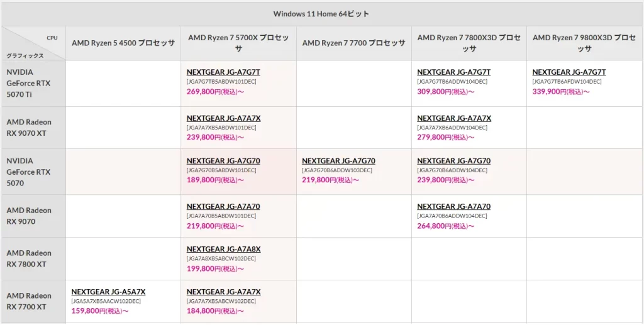Screen dimensions: 644x325
Task: Click NEXTGEAR JG-A7G7T link priced 339,900円
Action: click(x=569, y=72)
